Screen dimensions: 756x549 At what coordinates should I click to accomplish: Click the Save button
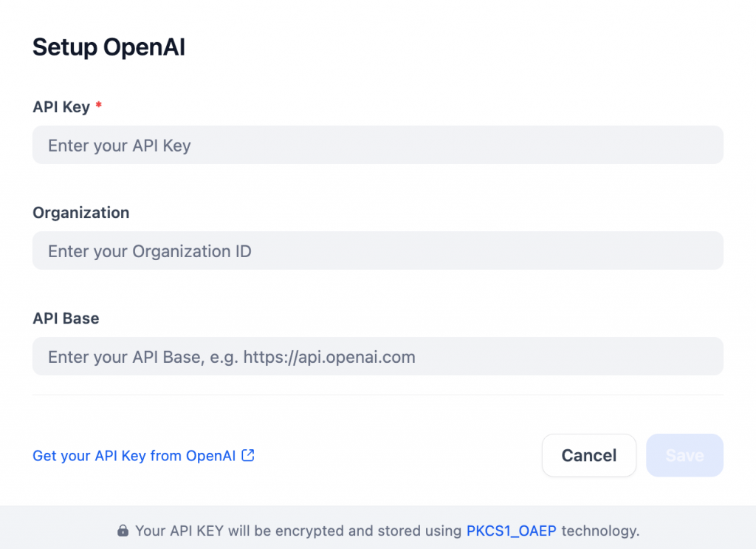click(x=684, y=455)
